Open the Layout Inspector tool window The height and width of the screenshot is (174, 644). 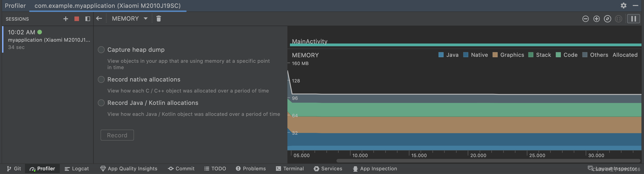tap(612, 168)
